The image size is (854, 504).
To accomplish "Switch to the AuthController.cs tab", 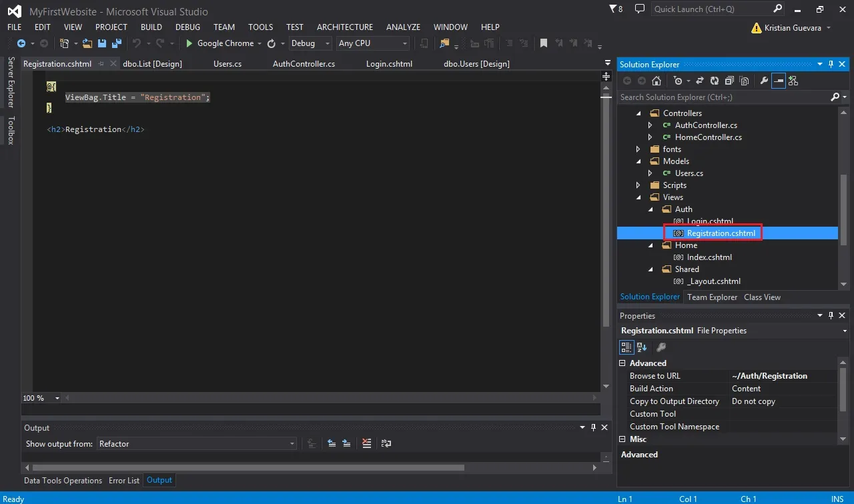I will (304, 64).
